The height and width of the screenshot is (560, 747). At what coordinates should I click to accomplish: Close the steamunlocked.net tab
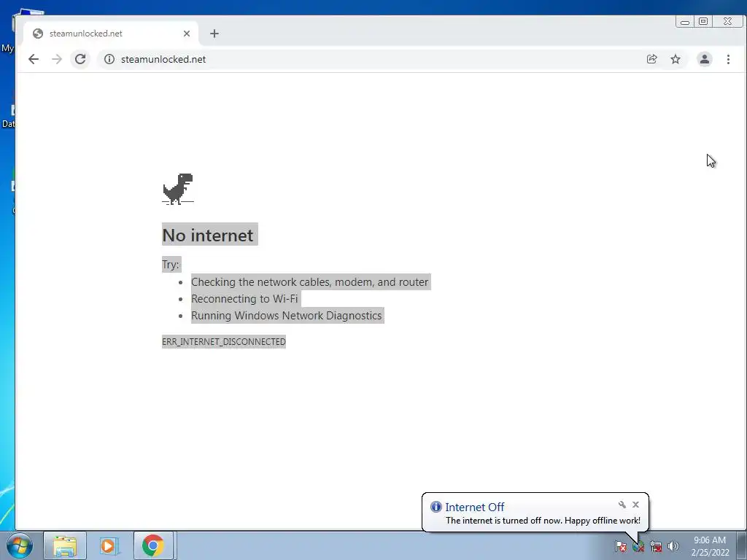point(187,34)
